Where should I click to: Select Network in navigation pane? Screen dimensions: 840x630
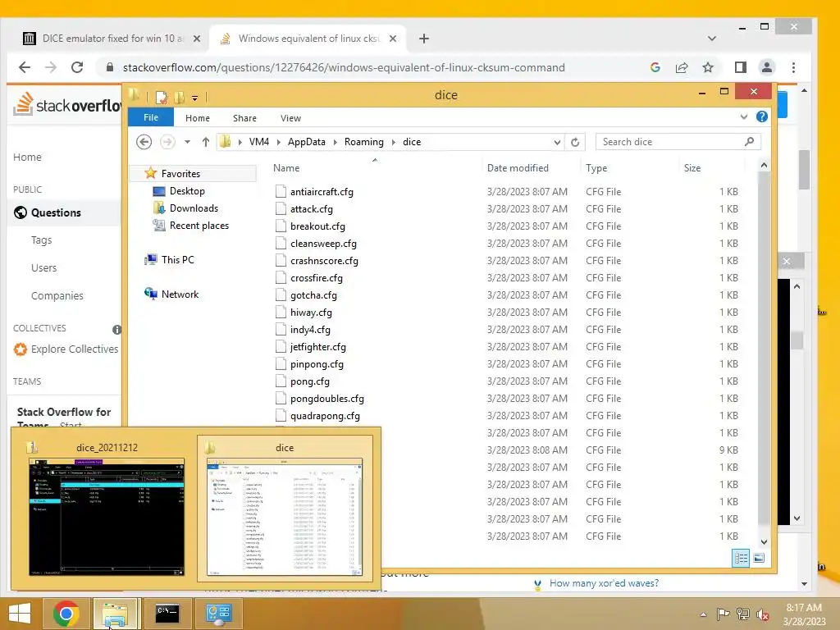[180, 294]
